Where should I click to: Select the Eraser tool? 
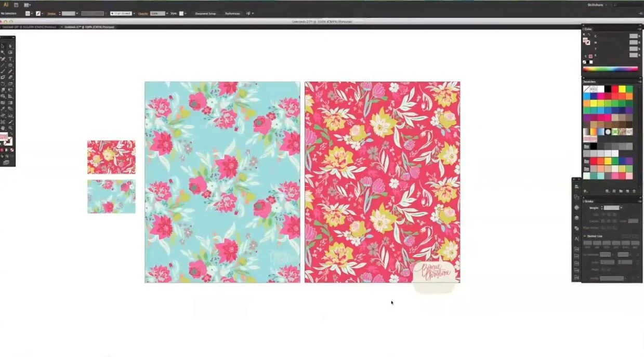[x=10, y=77]
